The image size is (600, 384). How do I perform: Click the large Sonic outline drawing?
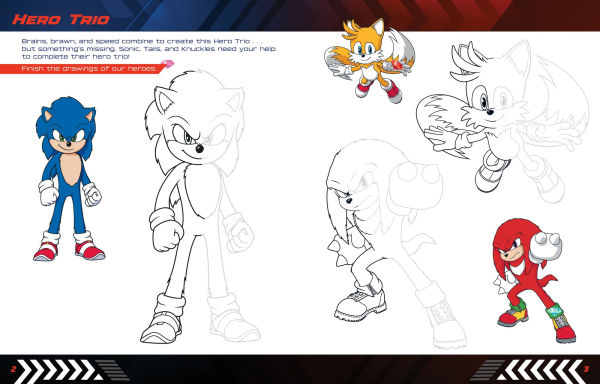click(200, 207)
